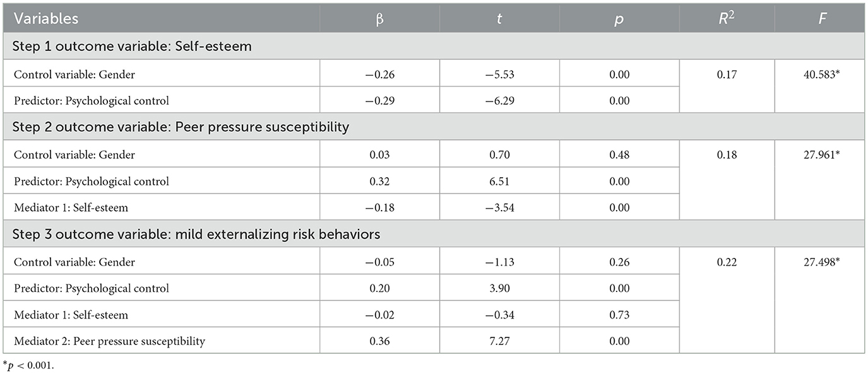868x374 pixels.
Task: Click the t value −6.29
Action: pyautogui.click(x=499, y=101)
